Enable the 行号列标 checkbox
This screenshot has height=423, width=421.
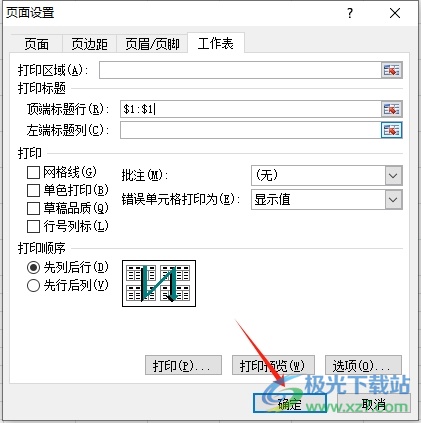(x=33, y=227)
